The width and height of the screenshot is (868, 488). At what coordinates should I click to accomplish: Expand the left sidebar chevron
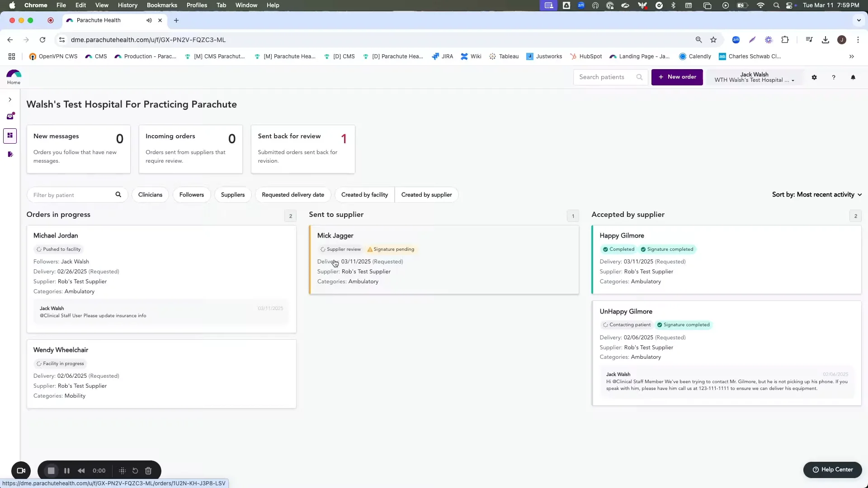10,99
